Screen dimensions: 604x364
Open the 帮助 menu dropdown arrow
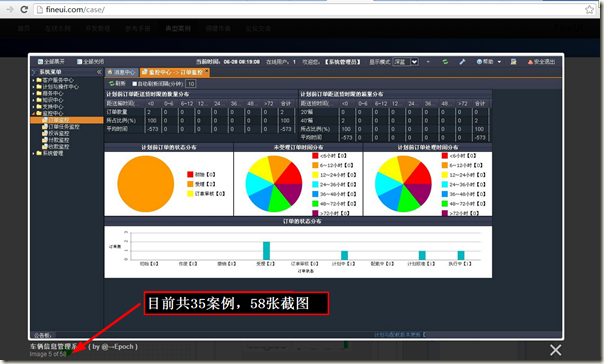point(499,62)
